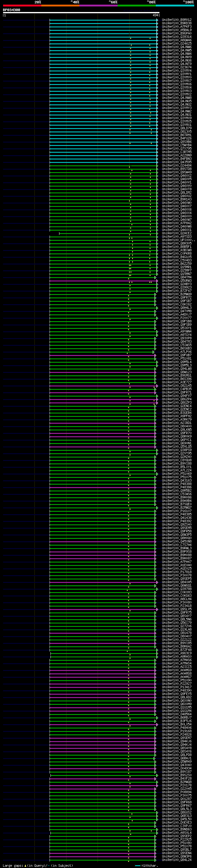Open hit UniRef100_B9GPA0

[x=177, y=33]
